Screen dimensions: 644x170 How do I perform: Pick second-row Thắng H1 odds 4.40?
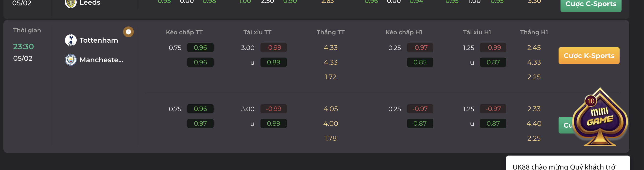coord(534,123)
